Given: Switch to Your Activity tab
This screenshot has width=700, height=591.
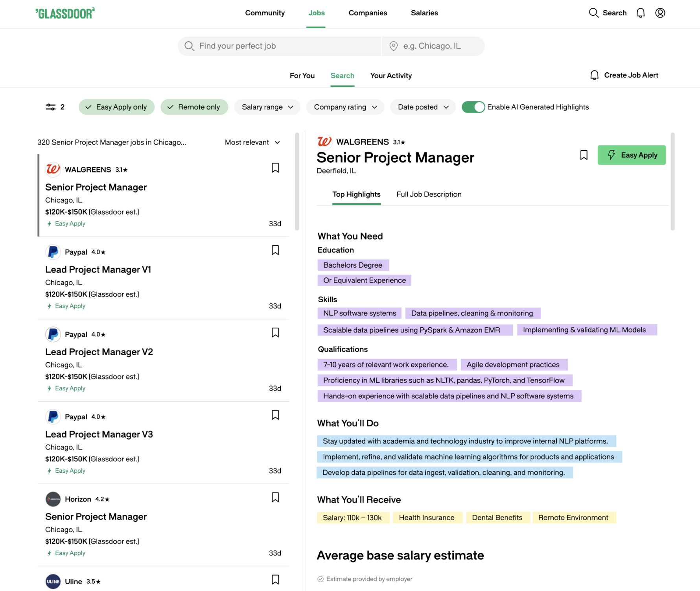Looking at the screenshot, I should click(x=391, y=75).
